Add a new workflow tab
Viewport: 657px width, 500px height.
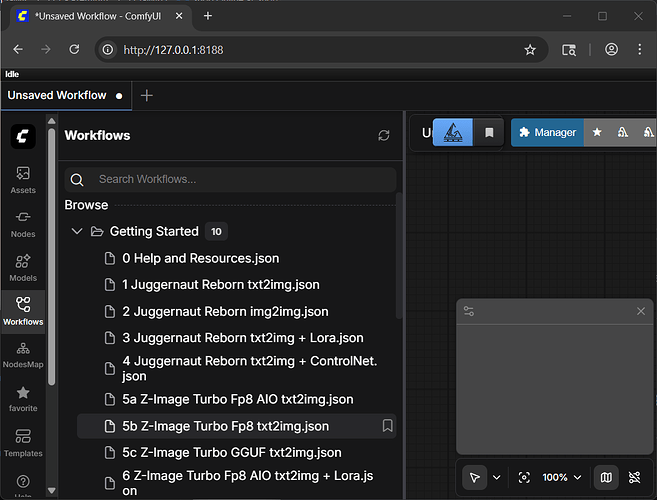(x=147, y=95)
